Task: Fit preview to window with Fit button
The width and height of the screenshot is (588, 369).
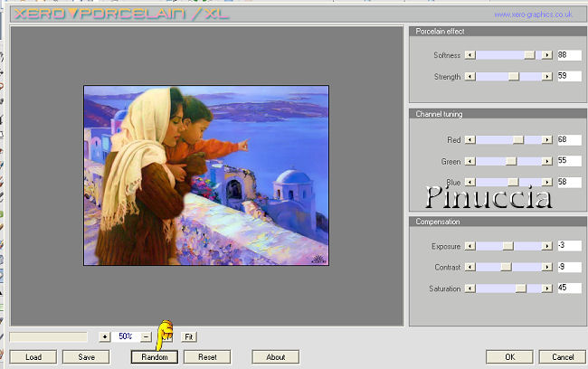Action: pyautogui.click(x=189, y=336)
